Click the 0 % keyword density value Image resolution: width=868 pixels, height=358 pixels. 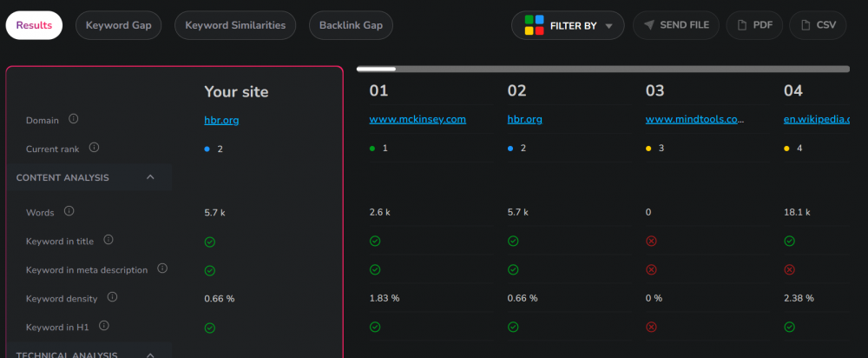[x=654, y=298]
